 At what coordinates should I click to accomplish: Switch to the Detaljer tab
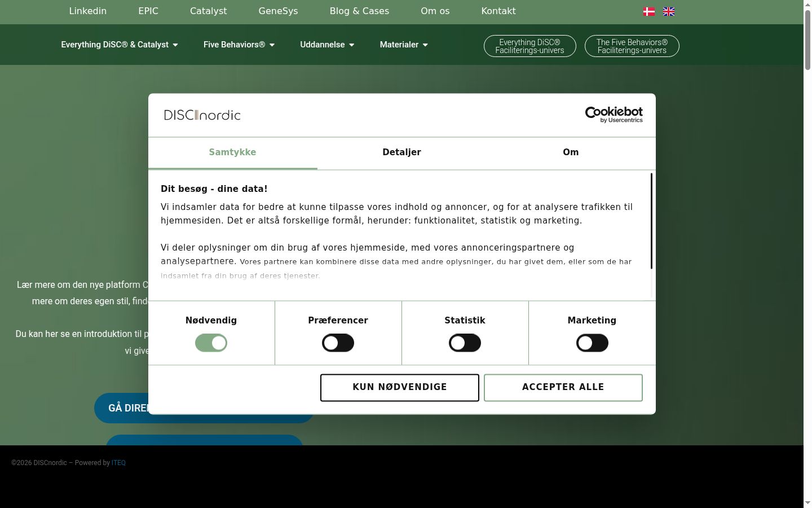[x=401, y=152]
